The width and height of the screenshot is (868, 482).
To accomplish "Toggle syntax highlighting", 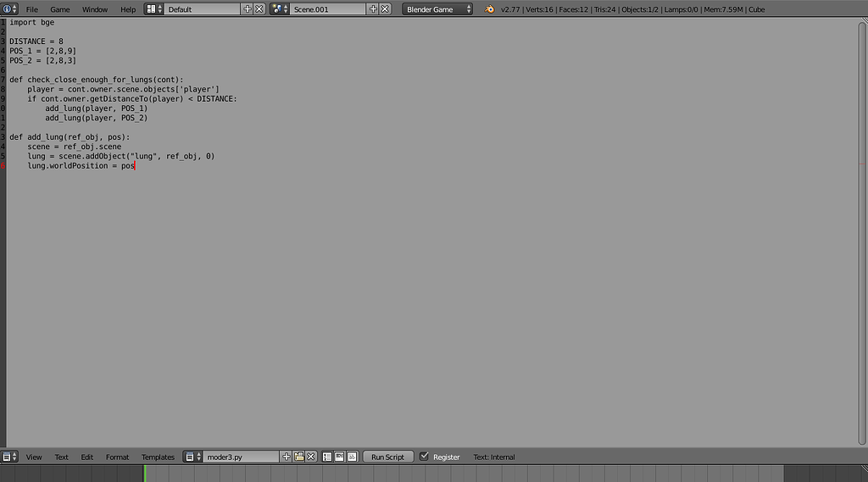I will (352, 457).
